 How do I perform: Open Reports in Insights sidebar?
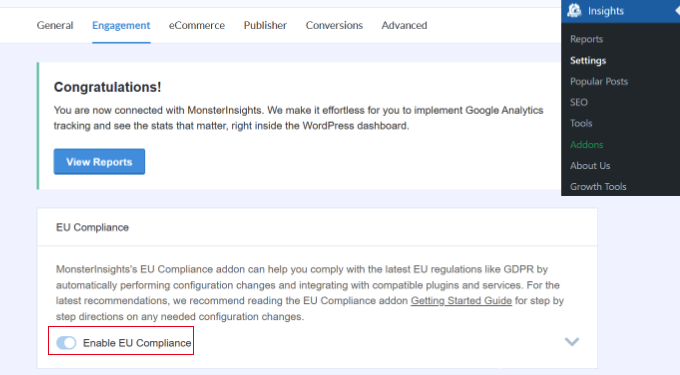(x=586, y=39)
